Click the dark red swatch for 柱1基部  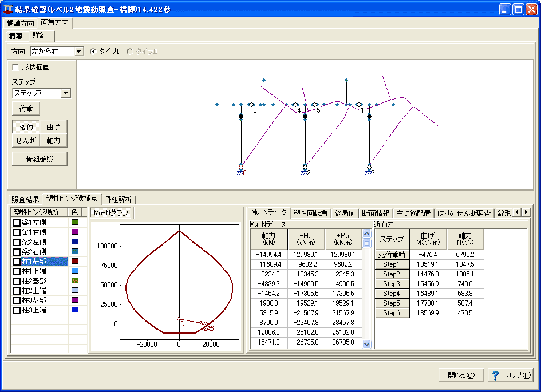[75, 262]
